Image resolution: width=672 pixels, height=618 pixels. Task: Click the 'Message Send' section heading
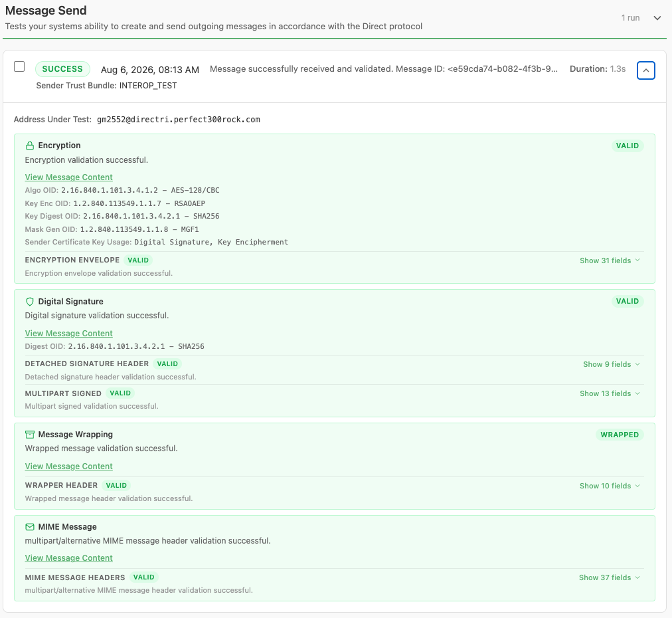coord(46,10)
